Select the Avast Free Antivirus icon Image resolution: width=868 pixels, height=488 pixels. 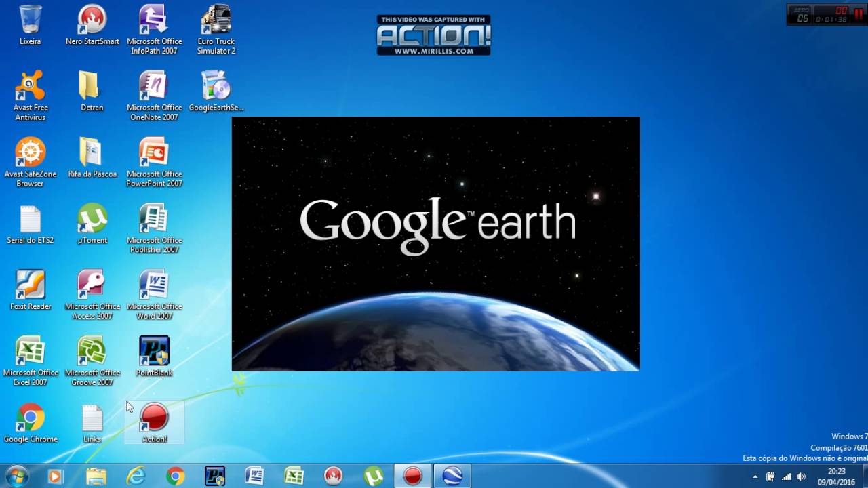pos(31,96)
